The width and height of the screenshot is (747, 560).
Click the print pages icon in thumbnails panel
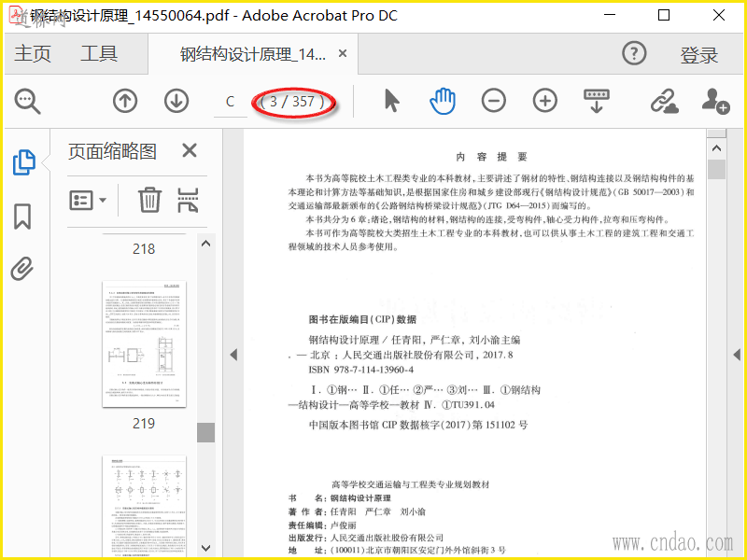188,200
